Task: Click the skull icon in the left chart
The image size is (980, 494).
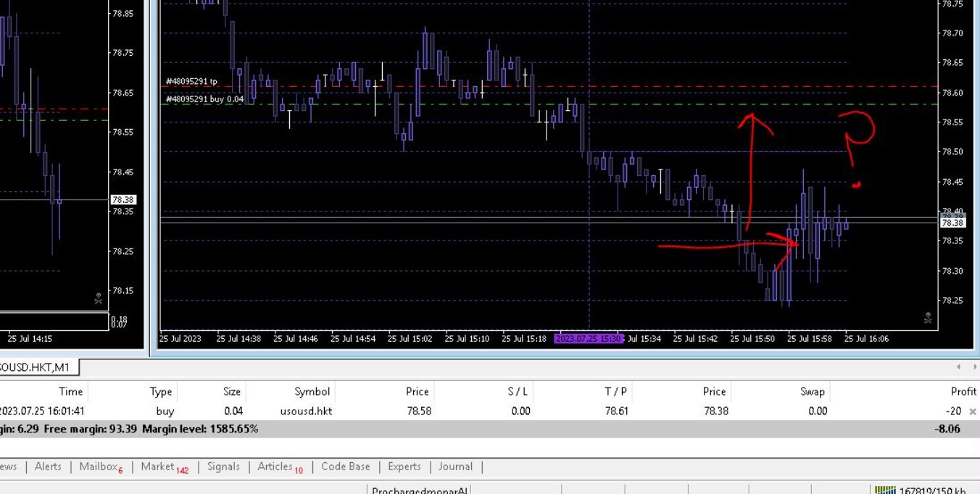Action: 98,298
